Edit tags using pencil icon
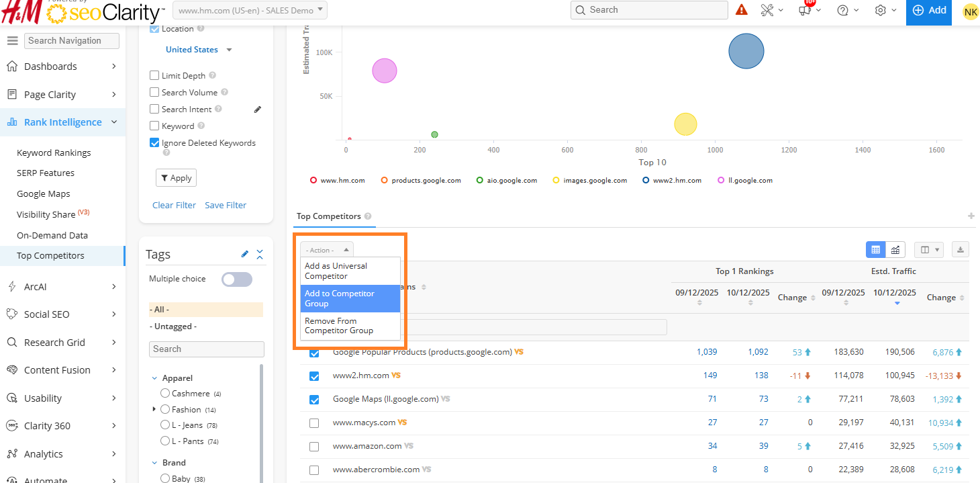The height and width of the screenshot is (483, 980). click(x=244, y=254)
